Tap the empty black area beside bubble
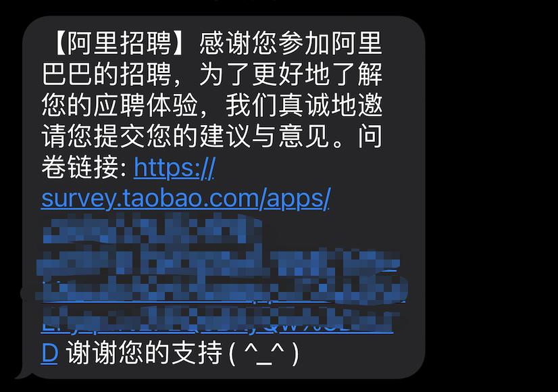 tap(491, 196)
